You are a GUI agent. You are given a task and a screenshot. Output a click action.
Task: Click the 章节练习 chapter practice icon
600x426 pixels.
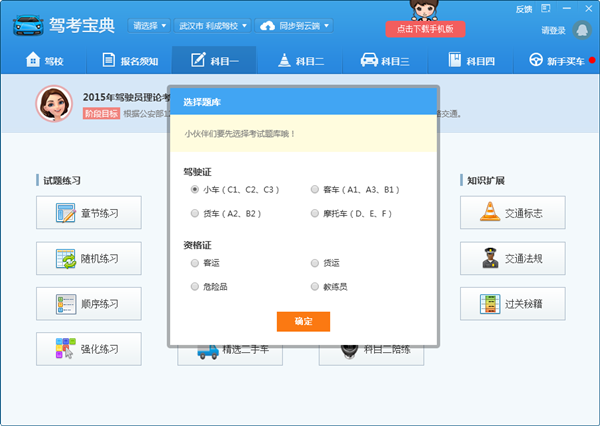coord(67,212)
